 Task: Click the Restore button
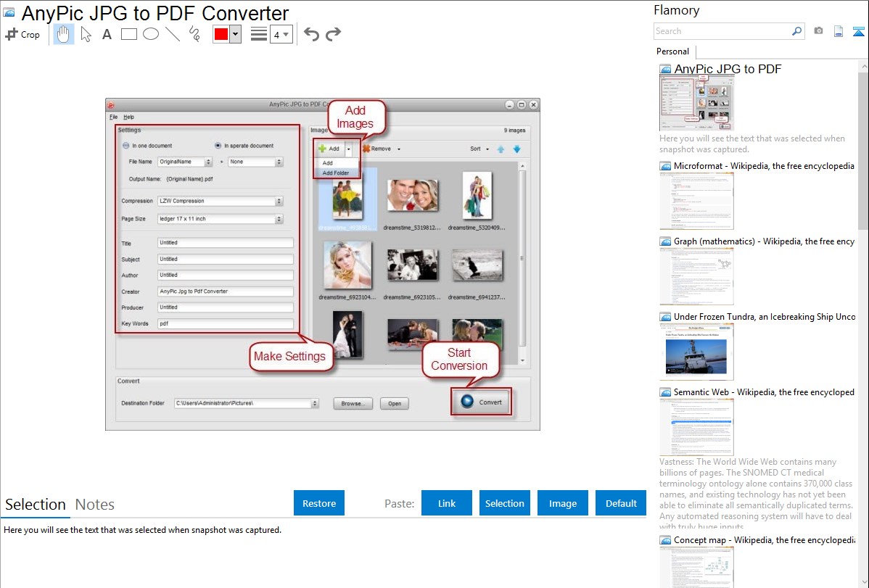point(319,502)
